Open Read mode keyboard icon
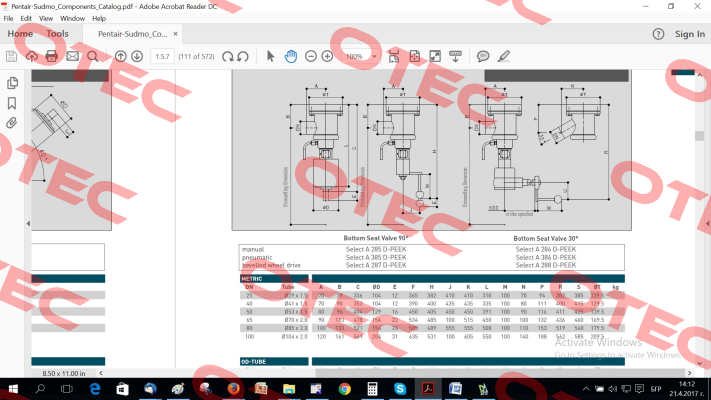The width and height of the screenshot is (711, 400). tap(455, 56)
